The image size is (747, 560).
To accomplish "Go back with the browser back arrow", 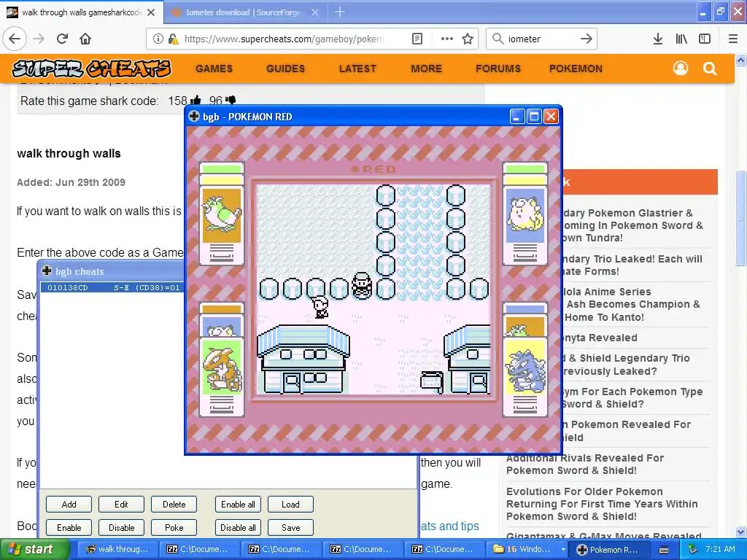I will click(15, 39).
